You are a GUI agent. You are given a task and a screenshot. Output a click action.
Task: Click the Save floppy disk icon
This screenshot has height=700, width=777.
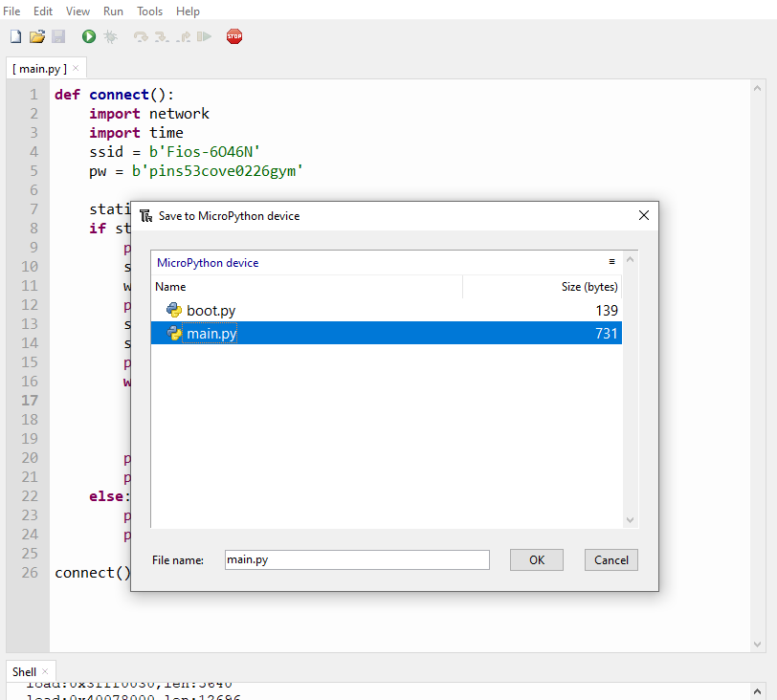pos(58,36)
